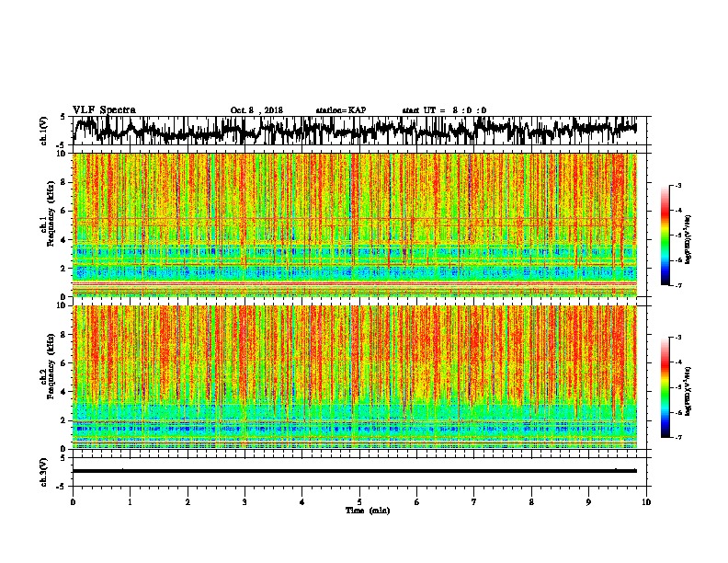Open the ch.1 spectrogram panel

(x=355, y=224)
